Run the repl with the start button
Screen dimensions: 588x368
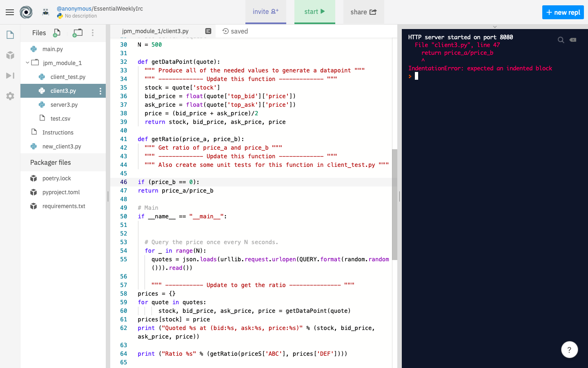(x=314, y=12)
